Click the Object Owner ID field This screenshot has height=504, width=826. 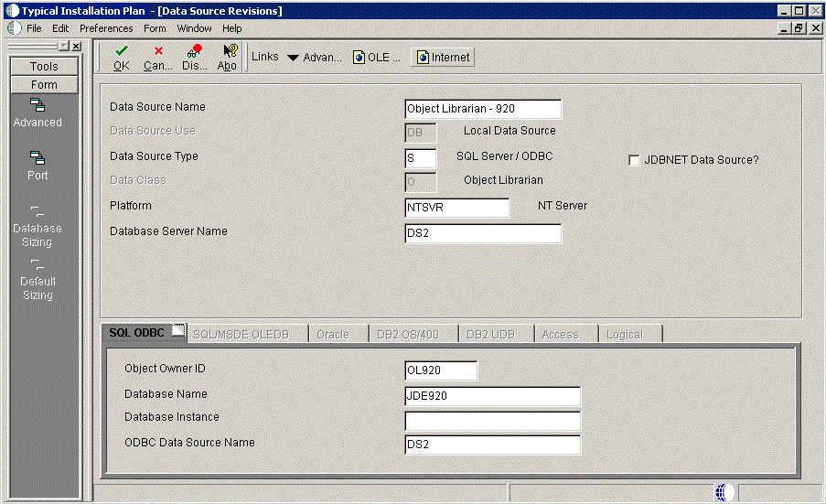441,370
